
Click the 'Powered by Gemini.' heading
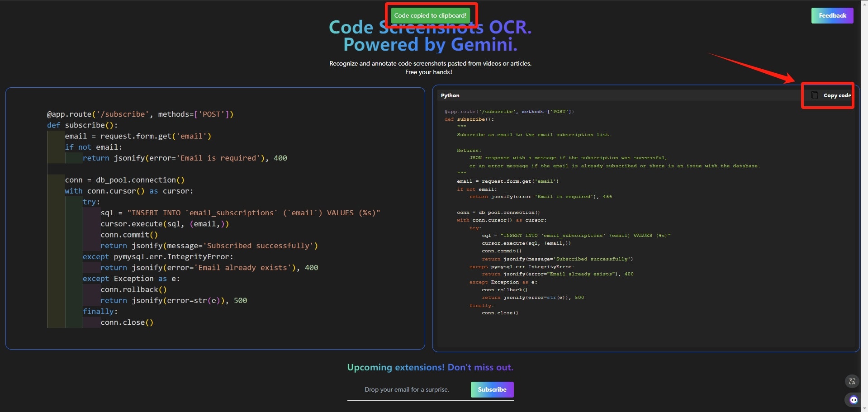pos(430,44)
